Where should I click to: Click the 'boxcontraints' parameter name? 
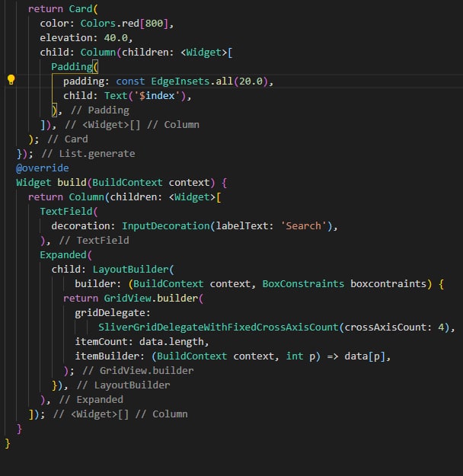click(x=388, y=284)
